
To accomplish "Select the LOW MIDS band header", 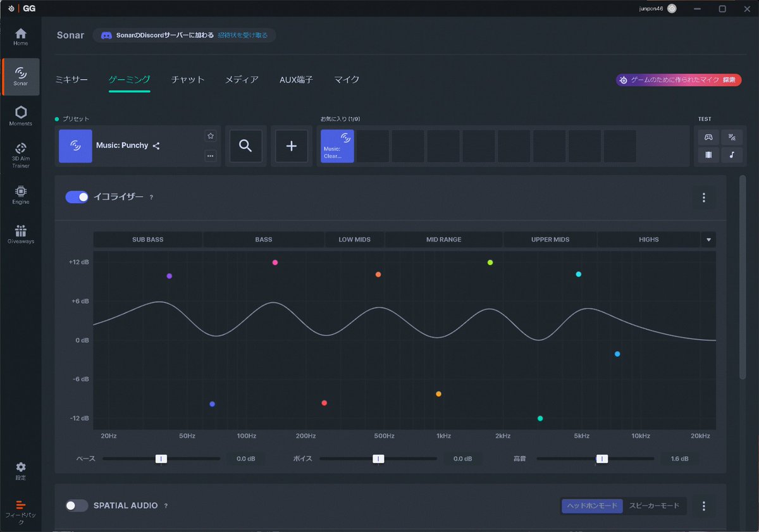I will point(355,240).
